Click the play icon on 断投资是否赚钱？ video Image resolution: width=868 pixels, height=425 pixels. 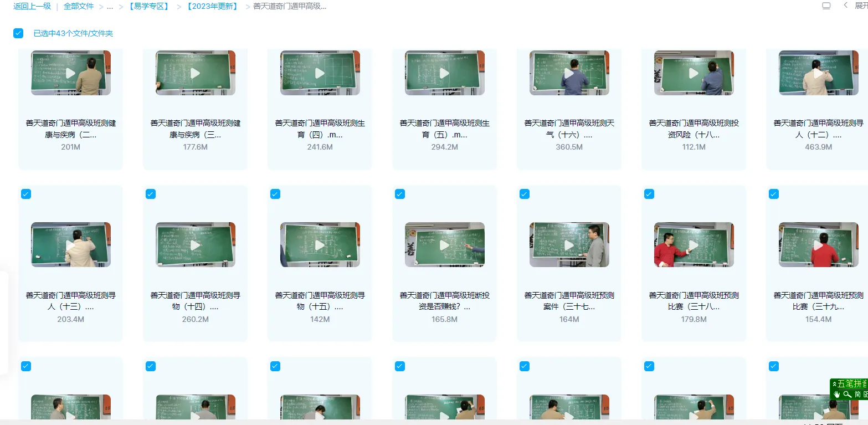tap(444, 245)
